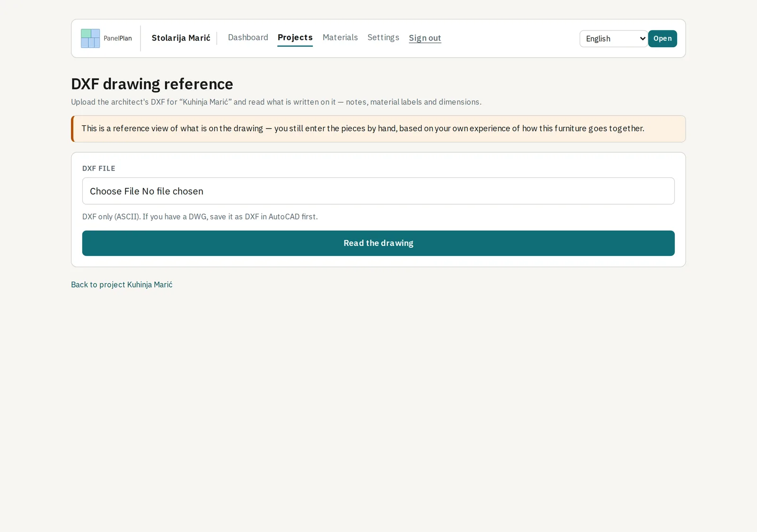This screenshot has height=532, width=757.
Task: Open Settings from the navigation
Action: point(383,37)
